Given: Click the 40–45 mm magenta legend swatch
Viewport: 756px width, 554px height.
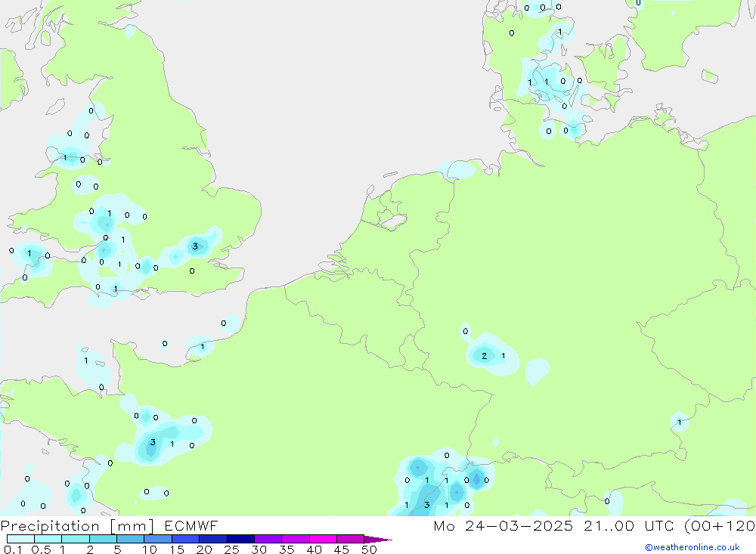Looking at the screenshot, I should 323,539.
